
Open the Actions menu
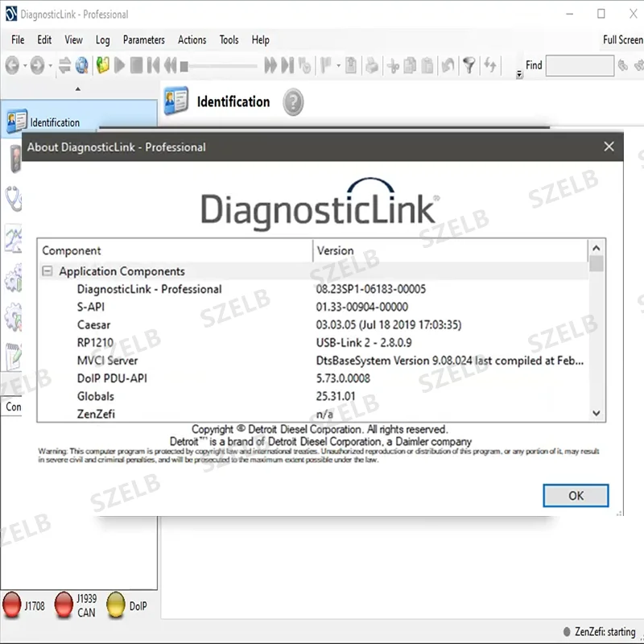coord(192,39)
